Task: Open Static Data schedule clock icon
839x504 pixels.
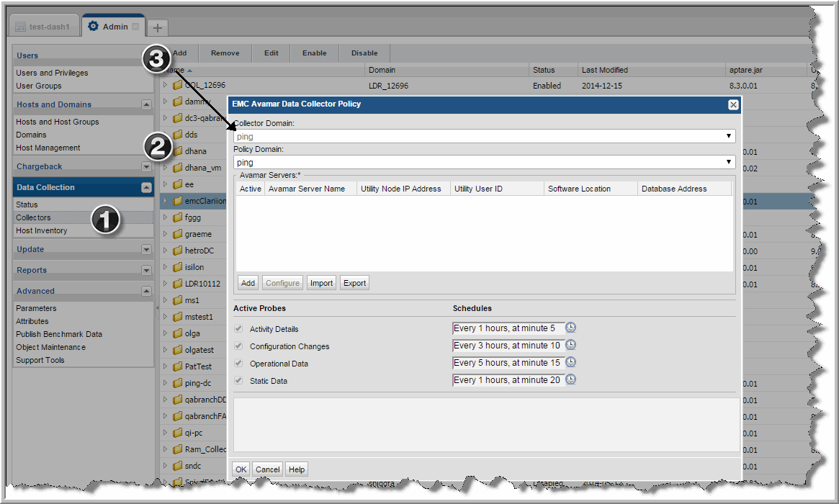Action: tap(570, 380)
